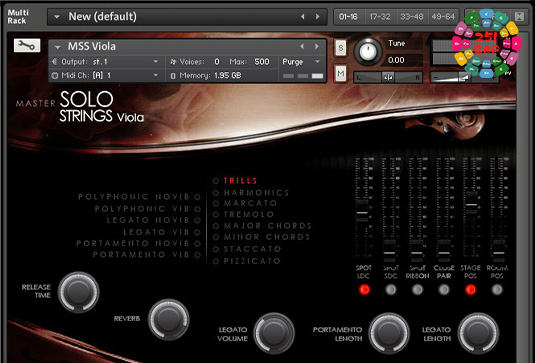Open the Midi Ch dropdown
535x363 pixels.
pyautogui.click(x=156, y=75)
